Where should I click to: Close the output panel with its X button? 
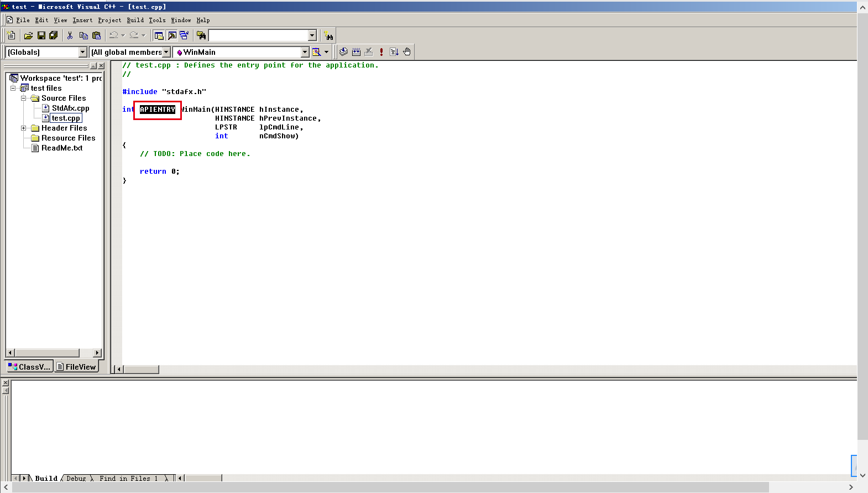5,383
